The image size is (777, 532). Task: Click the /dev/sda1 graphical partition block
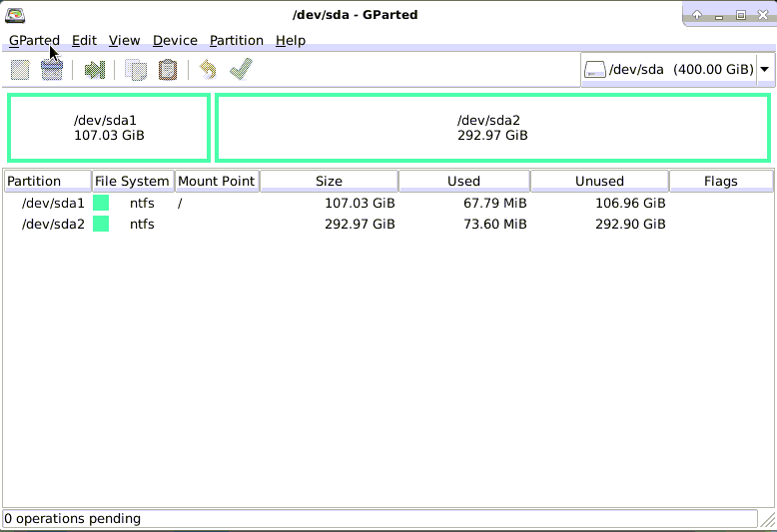tap(109, 127)
